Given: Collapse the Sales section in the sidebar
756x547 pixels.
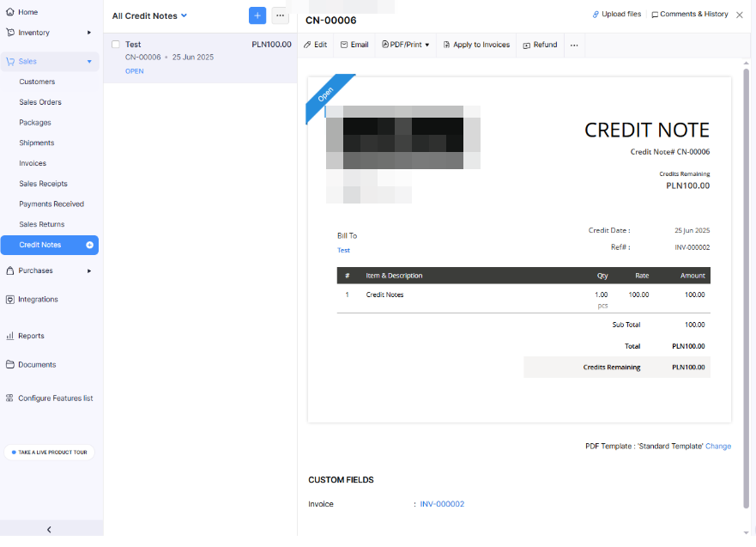Looking at the screenshot, I should pyautogui.click(x=89, y=61).
